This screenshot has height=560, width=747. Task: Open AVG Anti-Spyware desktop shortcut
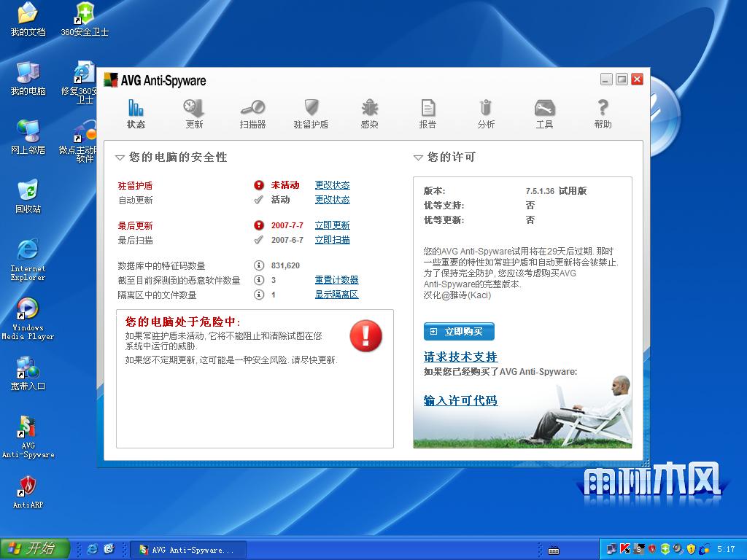pyautogui.click(x=28, y=437)
